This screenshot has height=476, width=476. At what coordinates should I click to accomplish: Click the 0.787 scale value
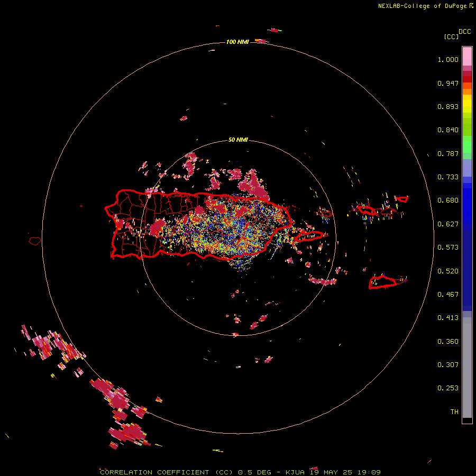click(448, 153)
